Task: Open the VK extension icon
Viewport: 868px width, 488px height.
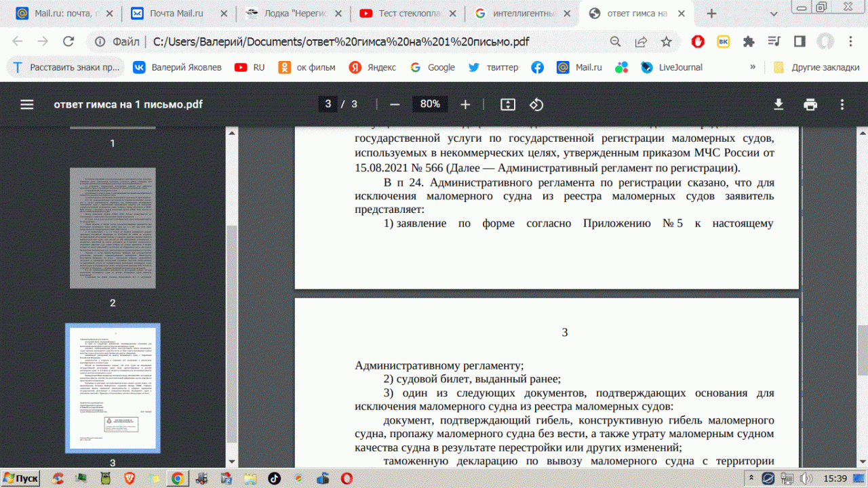Action: 724,42
